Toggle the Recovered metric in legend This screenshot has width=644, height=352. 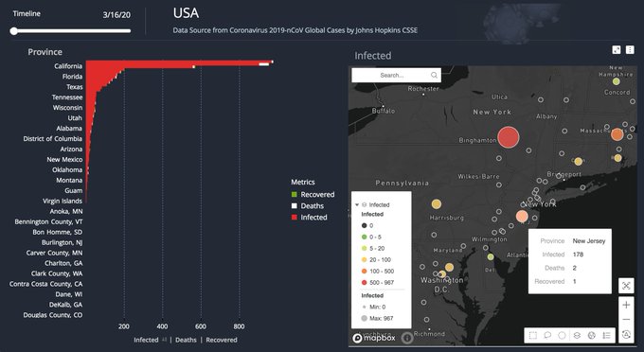(313, 195)
